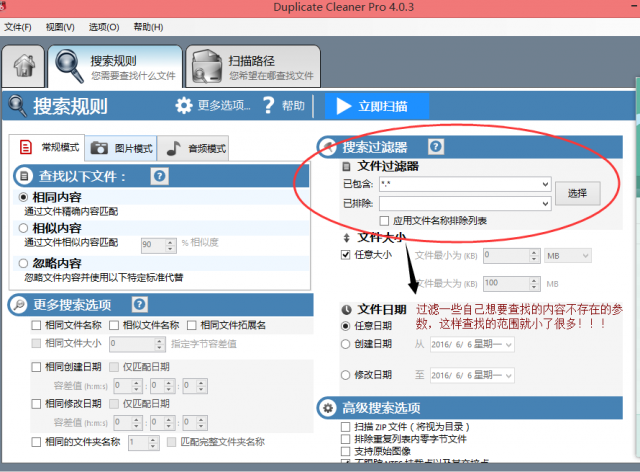Adjust the 相似度 percentage spinner

(171, 245)
